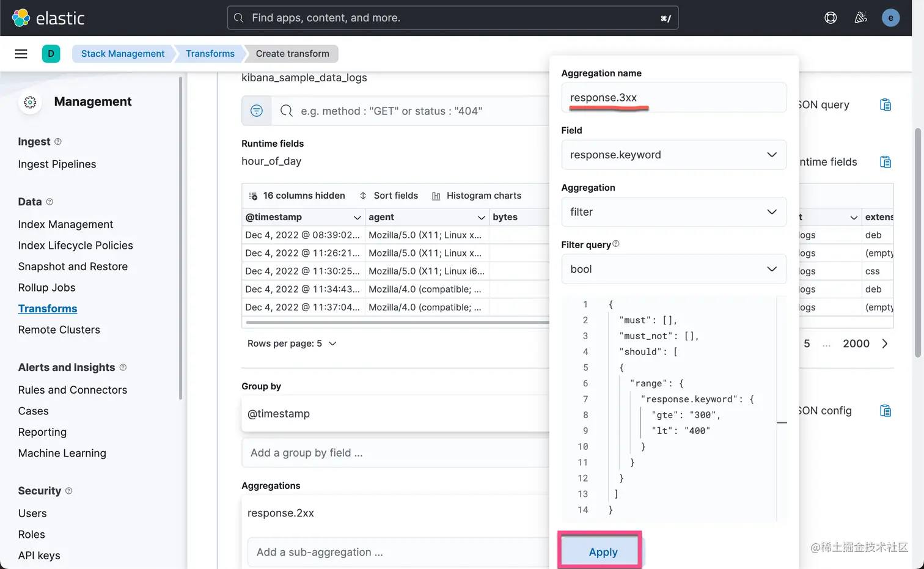Open Roles under Security

tap(31, 534)
